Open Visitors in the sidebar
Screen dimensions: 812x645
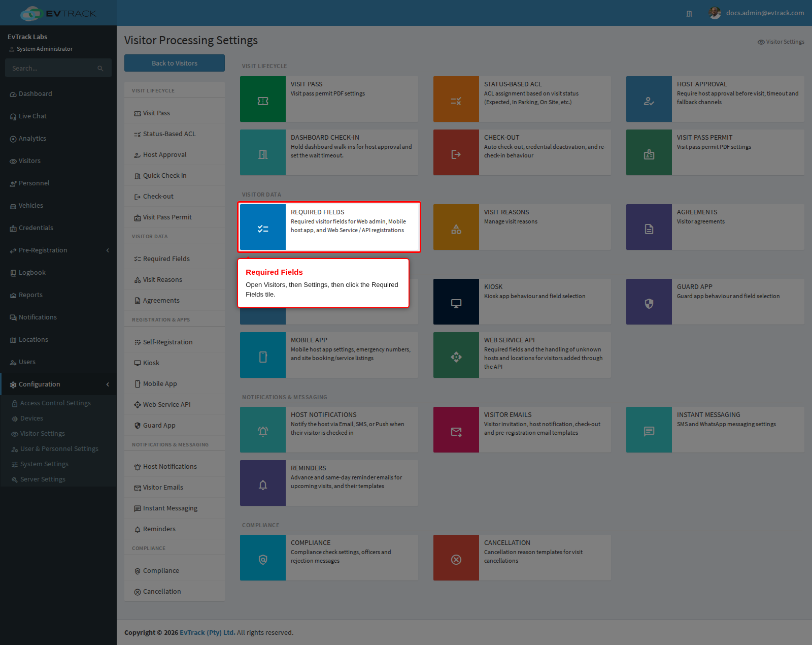coord(58,161)
